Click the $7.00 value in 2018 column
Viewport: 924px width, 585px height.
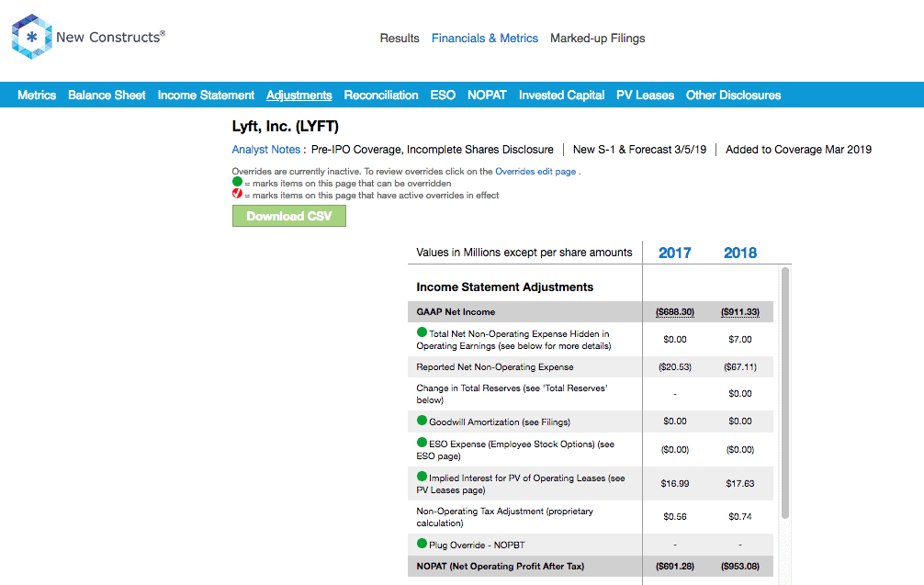click(740, 339)
